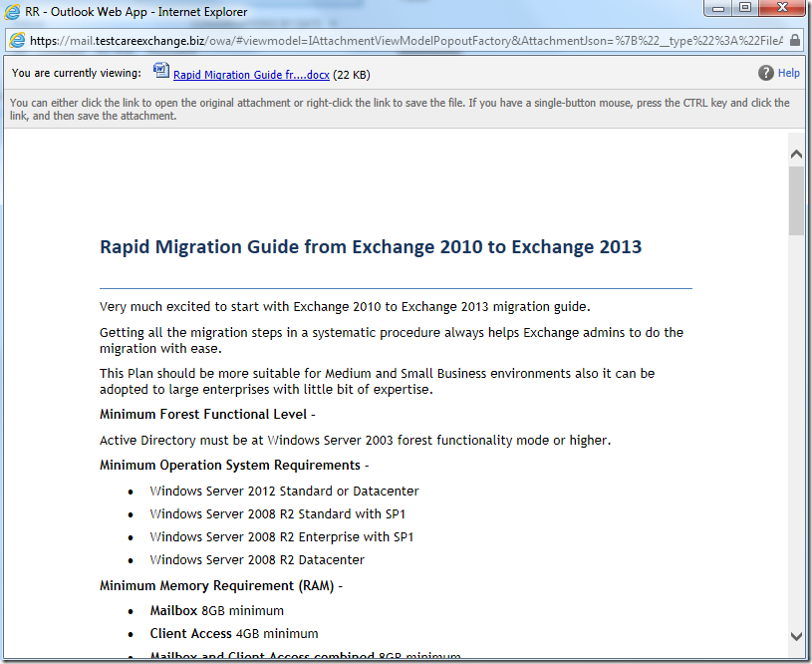This screenshot has width=812, height=664.
Task: Click the 'Mailbox 8GB minimum' bullet
Action: 217,610
